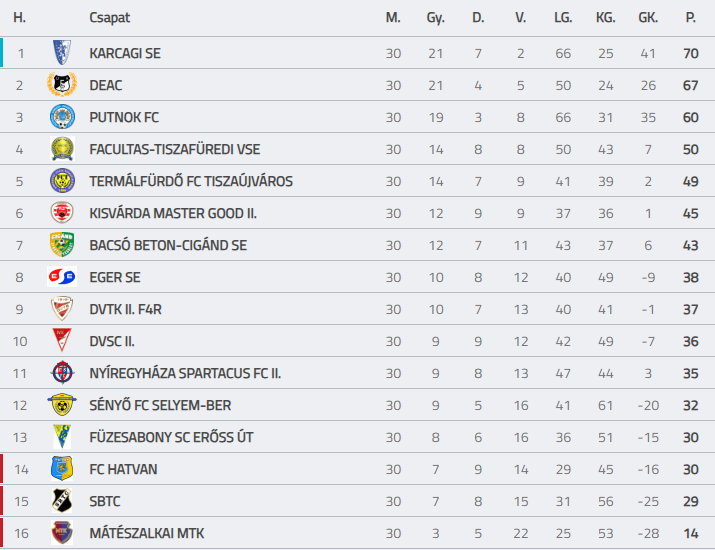Select NYÍREGYHÁZA SPARTACUS FC II. team name

[185, 373]
